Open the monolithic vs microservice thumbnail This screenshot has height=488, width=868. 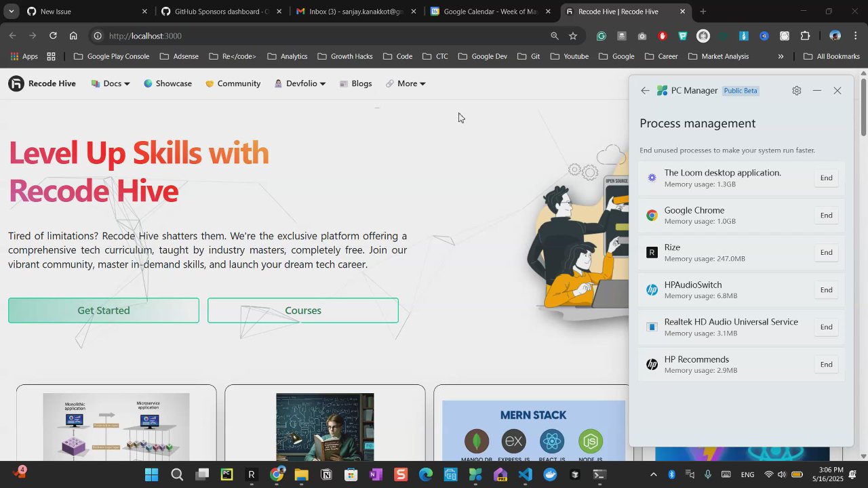point(116,427)
